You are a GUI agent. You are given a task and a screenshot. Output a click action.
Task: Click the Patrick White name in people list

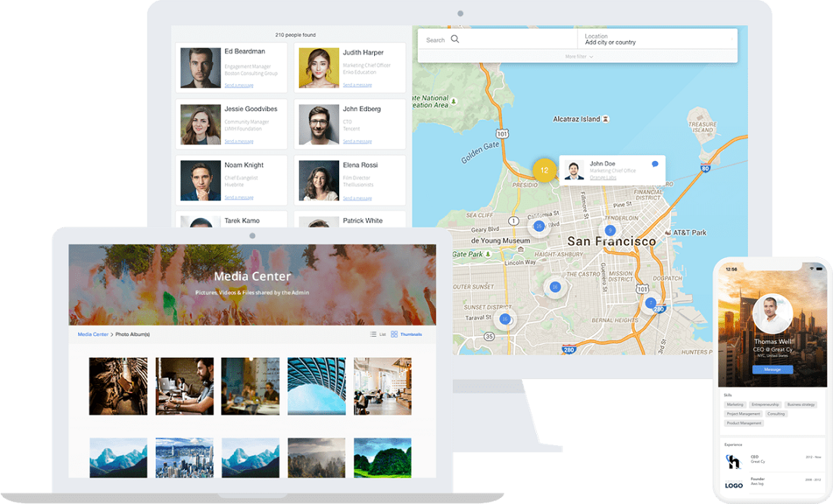362,220
